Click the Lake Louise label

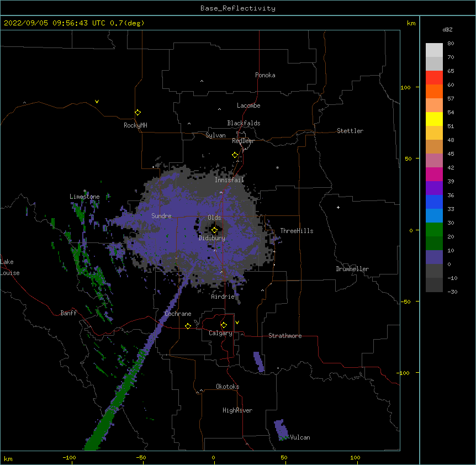(10, 267)
